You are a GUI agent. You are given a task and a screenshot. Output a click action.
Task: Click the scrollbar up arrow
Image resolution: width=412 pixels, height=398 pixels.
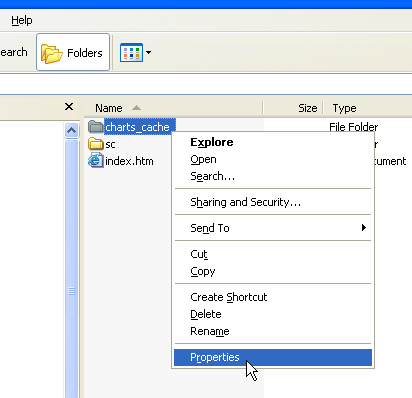pyautogui.click(x=71, y=130)
